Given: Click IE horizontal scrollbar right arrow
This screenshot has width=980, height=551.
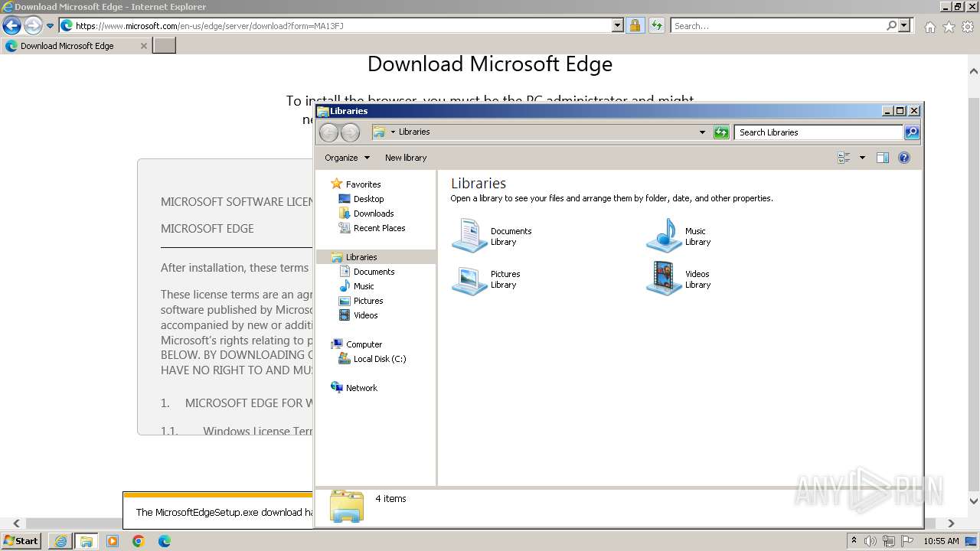Looking at the screenshot, I should [951, 523].
